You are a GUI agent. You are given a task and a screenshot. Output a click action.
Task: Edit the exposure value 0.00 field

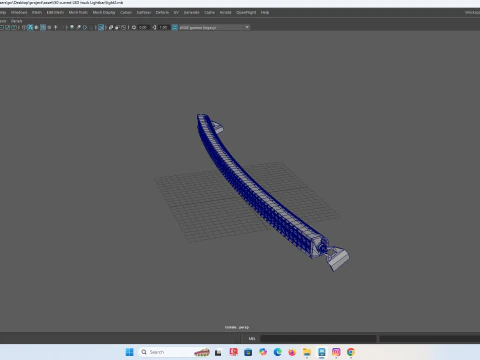coord(143,27)
